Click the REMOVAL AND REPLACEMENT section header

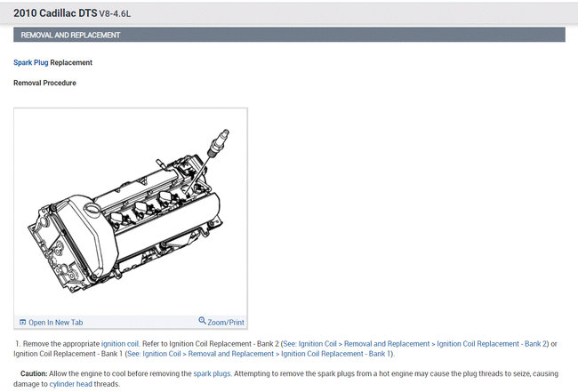coord(289,35)
